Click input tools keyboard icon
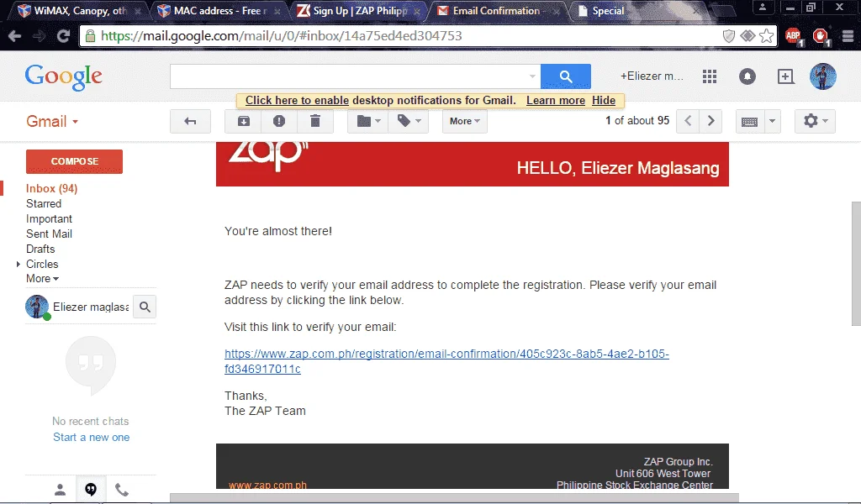This screenshot has width=861, height=504. tap(749, 121)
